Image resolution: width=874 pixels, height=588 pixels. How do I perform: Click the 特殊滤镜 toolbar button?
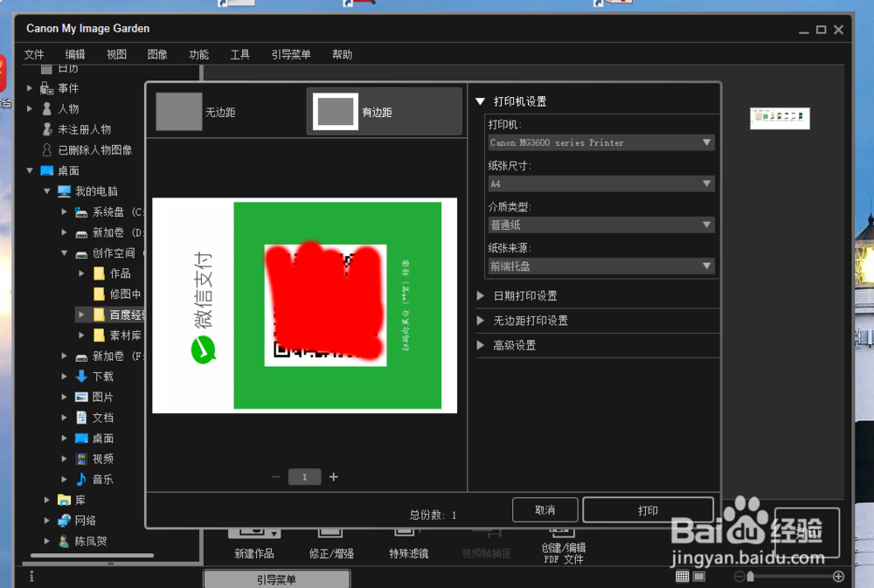coord(408,545)
